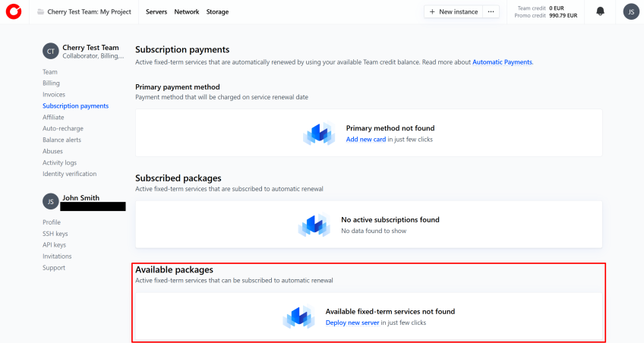This screenshot has height=343, width=644.
Task: Open the Automatic Payments link
Action: [x=502, y=62]
